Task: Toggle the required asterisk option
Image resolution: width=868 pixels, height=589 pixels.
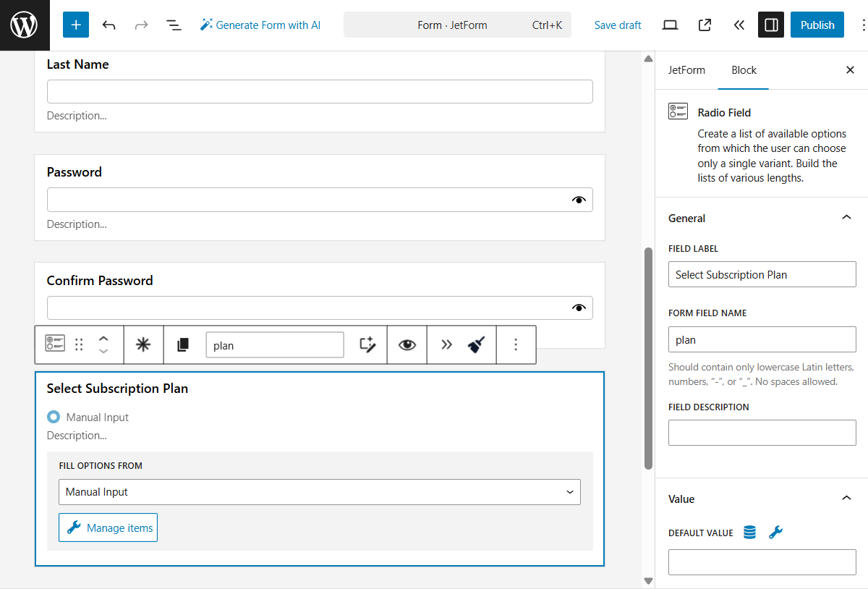Action: coord(143,344)
